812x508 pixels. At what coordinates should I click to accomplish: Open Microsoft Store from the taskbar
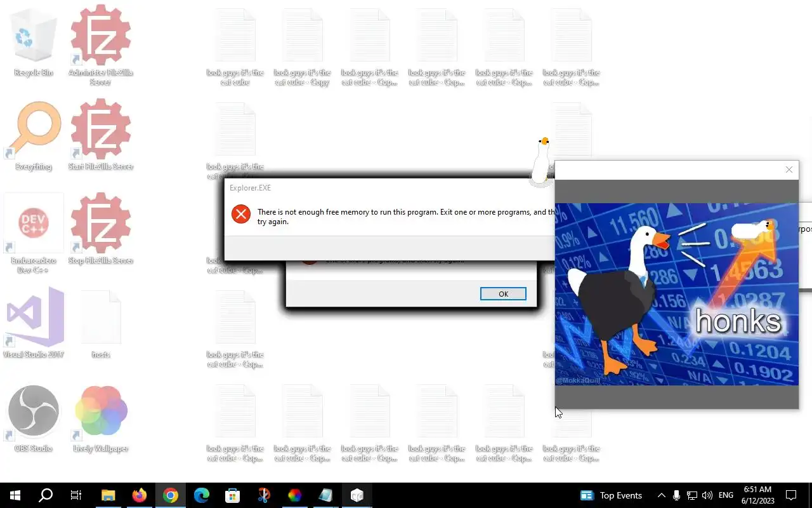233,495
